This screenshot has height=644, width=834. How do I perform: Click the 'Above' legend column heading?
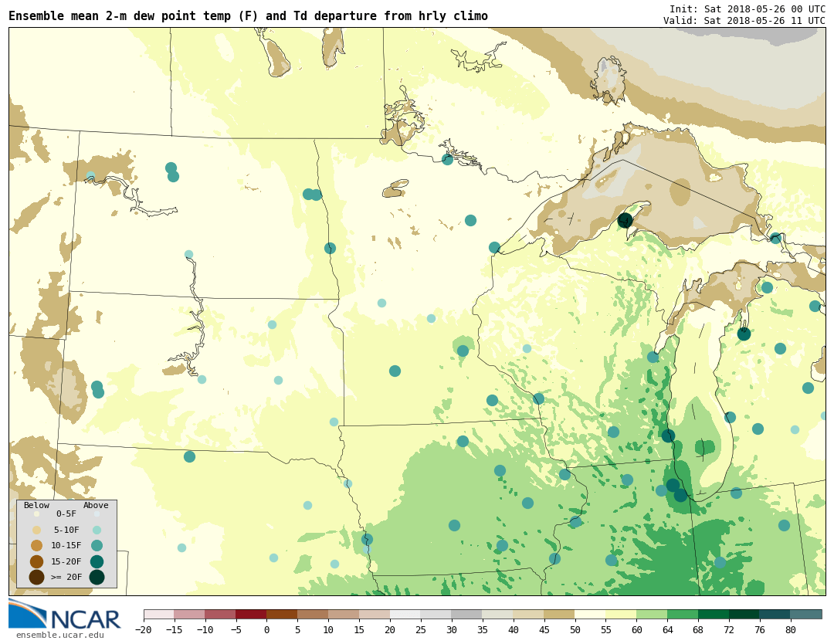96,505
